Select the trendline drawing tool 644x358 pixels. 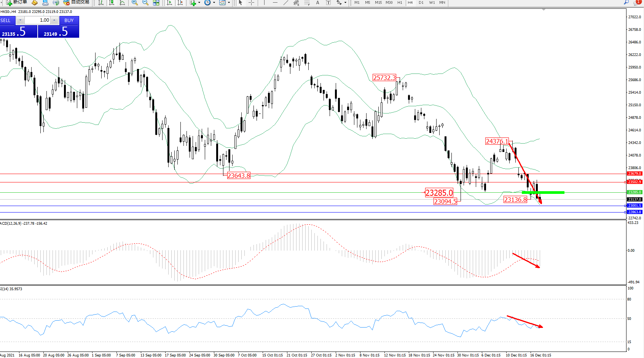coord(285,3)
